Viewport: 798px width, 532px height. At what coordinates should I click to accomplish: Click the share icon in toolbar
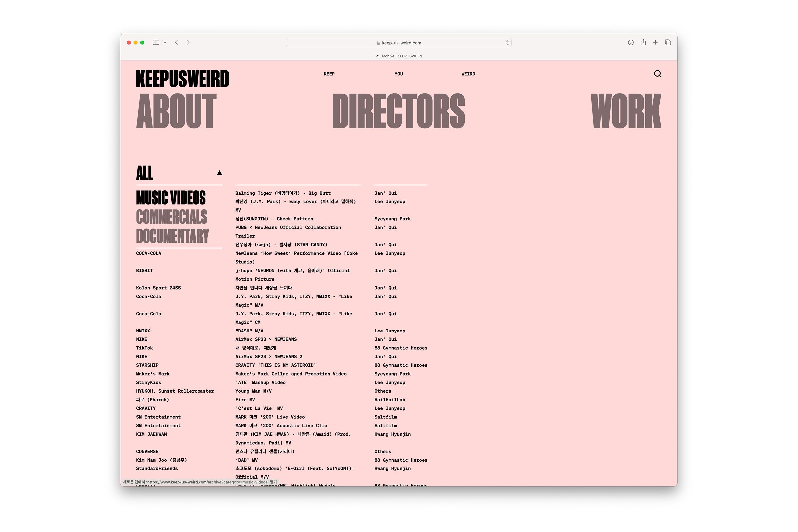point(643,43)
